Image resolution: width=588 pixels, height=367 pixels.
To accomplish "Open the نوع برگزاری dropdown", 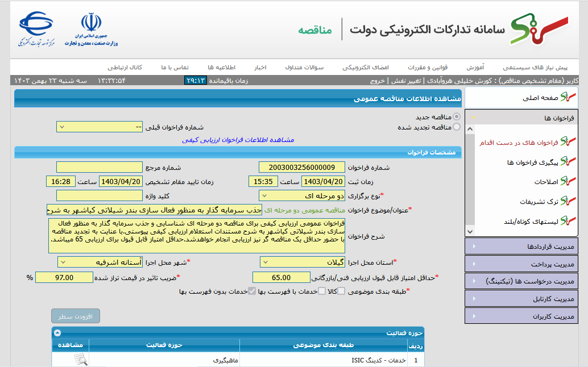I will click(x=302, y=195).
